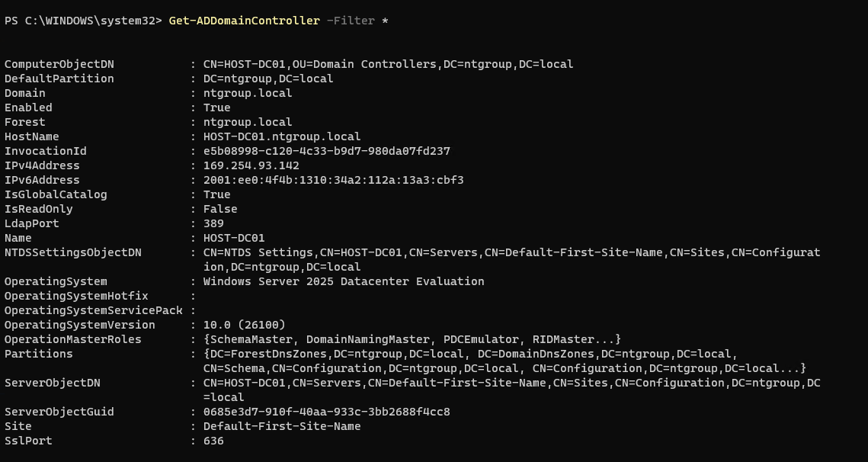This screenshot has width=868, height=462.
Task: Click the InvocationId GUID value
Action: (x=326, y=151)
